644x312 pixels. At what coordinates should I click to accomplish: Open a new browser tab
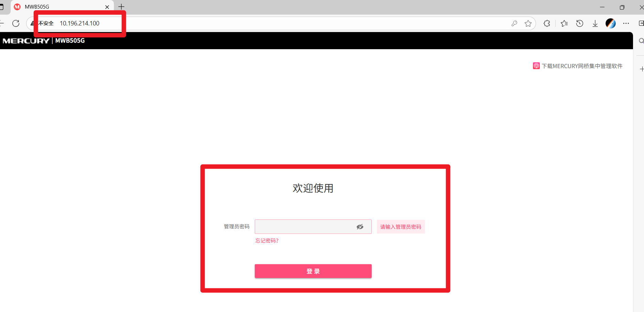click(x=121, y=7)
